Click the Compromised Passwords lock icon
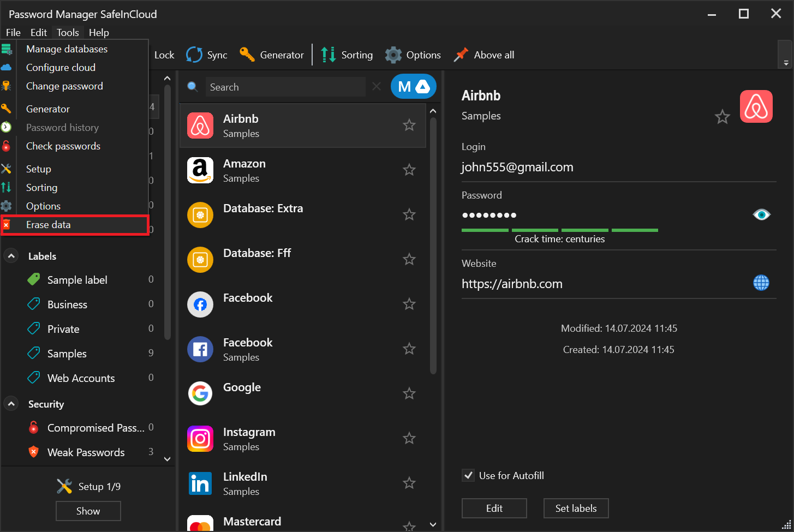 [34, 428]
